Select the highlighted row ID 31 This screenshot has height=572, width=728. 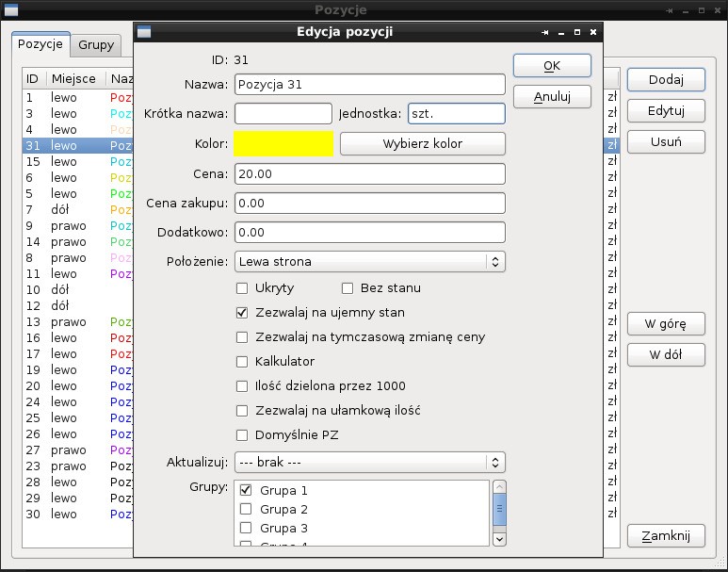point(78,145)
